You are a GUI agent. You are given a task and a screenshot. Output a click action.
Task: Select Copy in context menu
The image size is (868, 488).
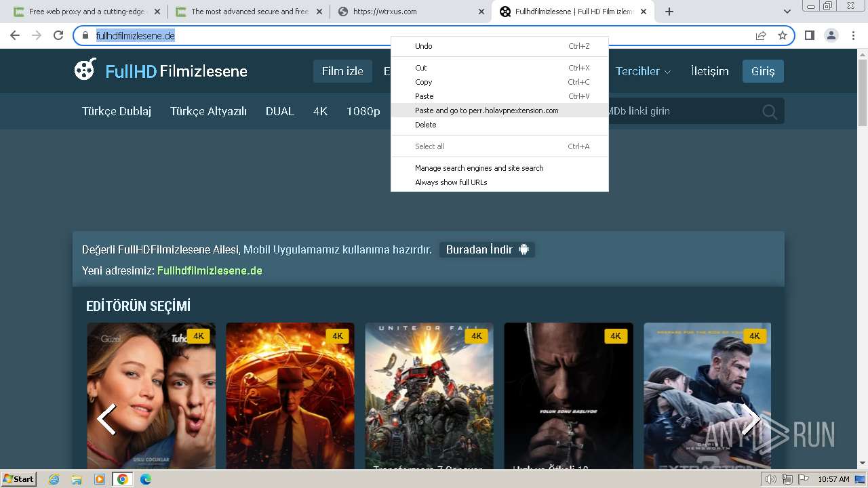[500, 82]
